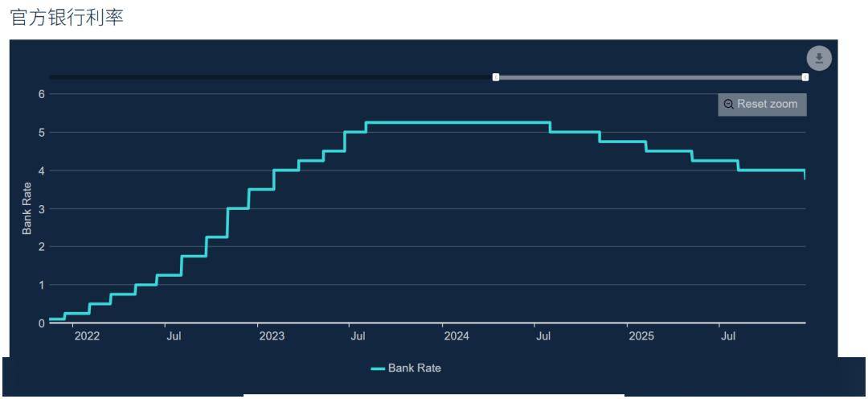This screenshot has width=868, height=399.
Task: Click the right range slider handle
Action: click(805, 77)
